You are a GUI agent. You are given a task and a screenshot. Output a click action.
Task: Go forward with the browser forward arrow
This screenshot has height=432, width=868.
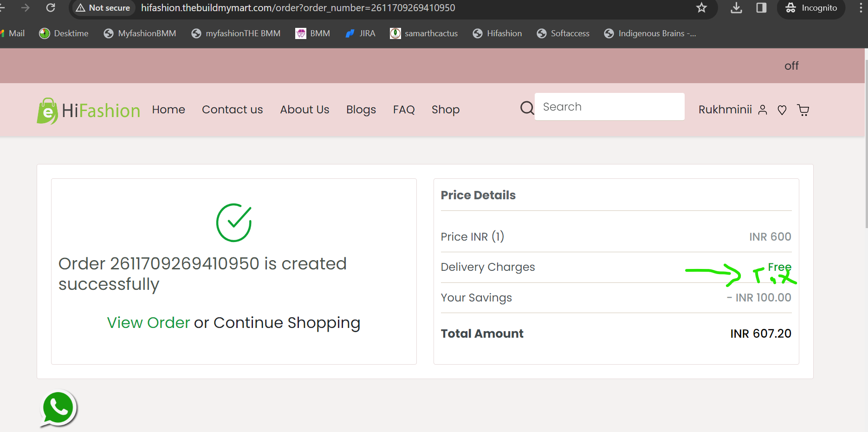click(25, 8)
